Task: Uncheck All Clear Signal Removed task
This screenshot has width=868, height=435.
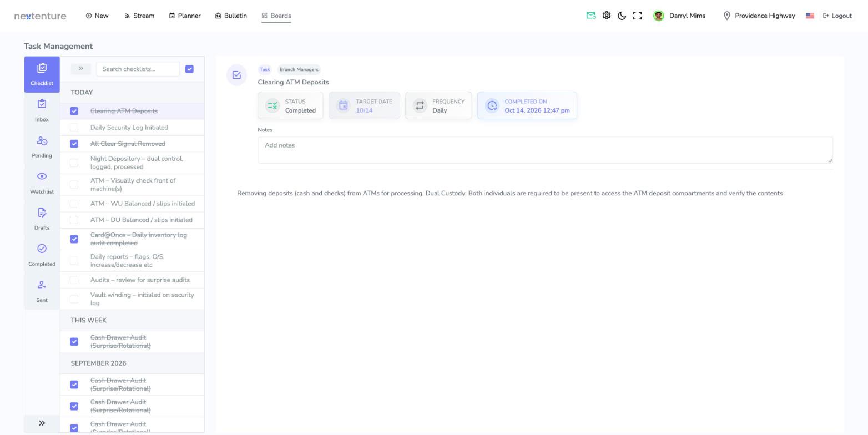Action: (74, 144)
